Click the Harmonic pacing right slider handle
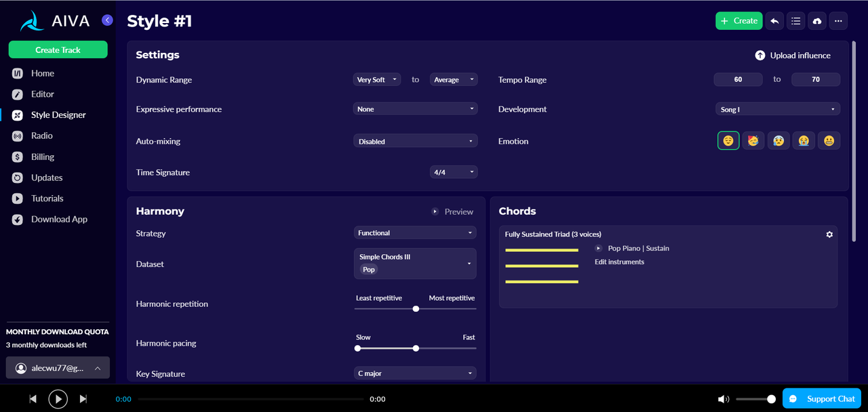 (416, 348)
